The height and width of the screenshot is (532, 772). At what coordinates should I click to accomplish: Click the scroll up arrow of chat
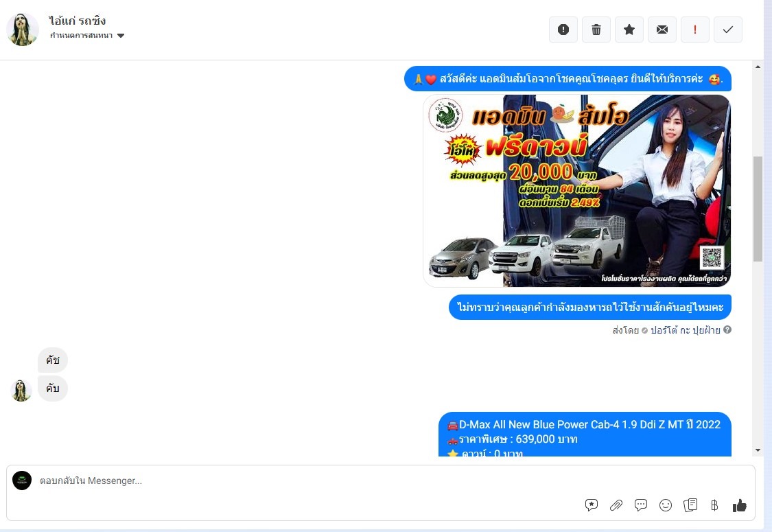tap(758, 67)
